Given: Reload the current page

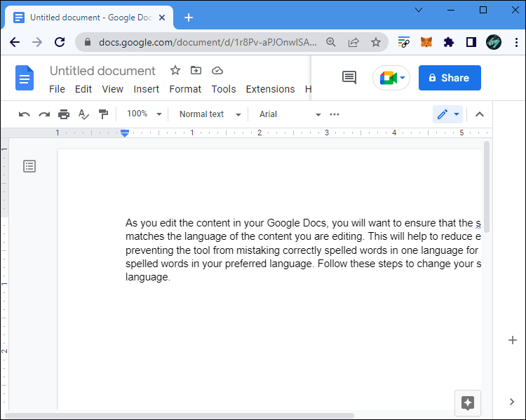Looking at the screenshot, I should coord(60,42).
